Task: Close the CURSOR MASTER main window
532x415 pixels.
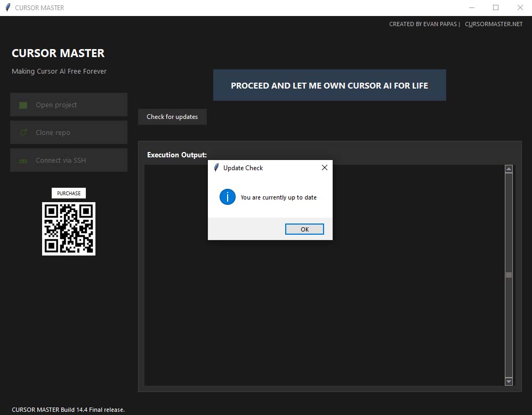Action: point(520,7)
